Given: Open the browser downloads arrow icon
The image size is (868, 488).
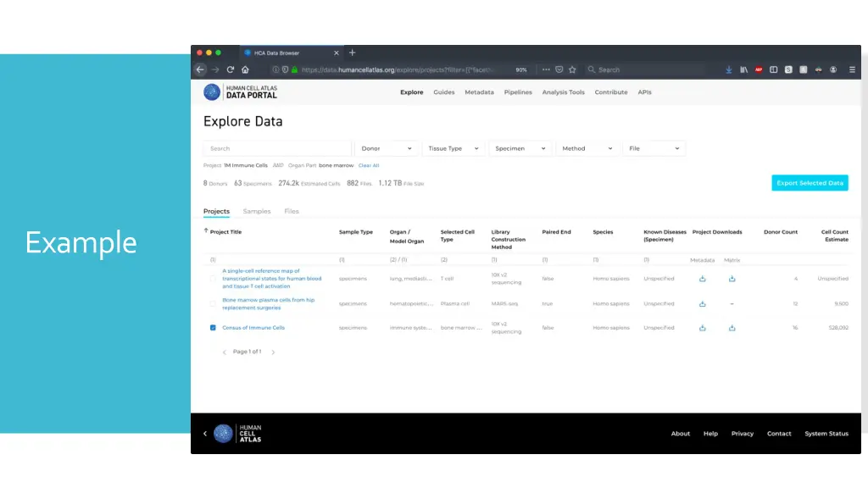Looking at the screenshot, I should (729, 69).
